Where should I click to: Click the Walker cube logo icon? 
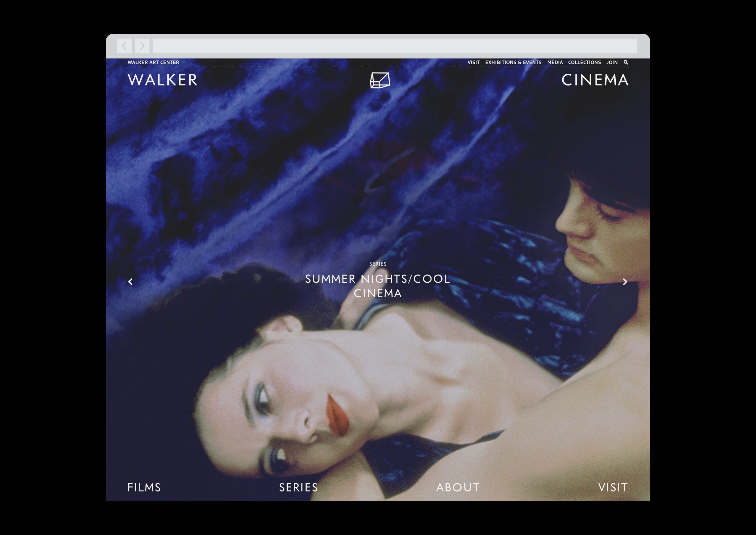coord(380,80)
